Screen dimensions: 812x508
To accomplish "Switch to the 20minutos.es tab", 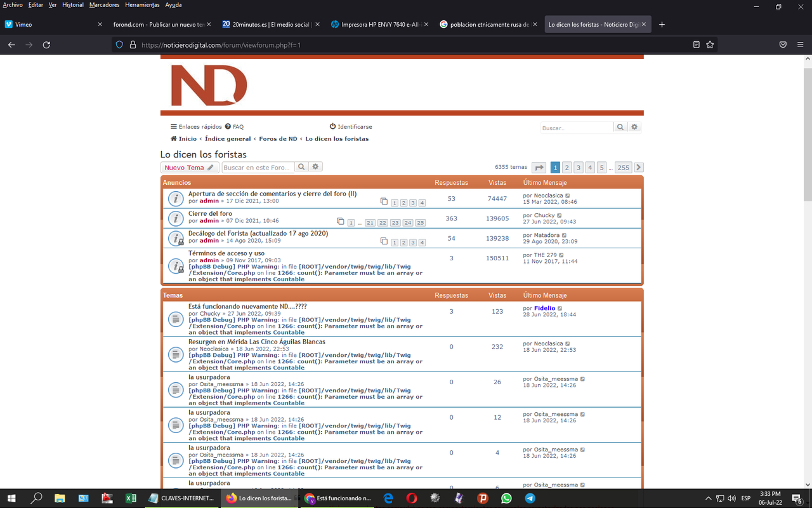I will (x=271, y=25).
